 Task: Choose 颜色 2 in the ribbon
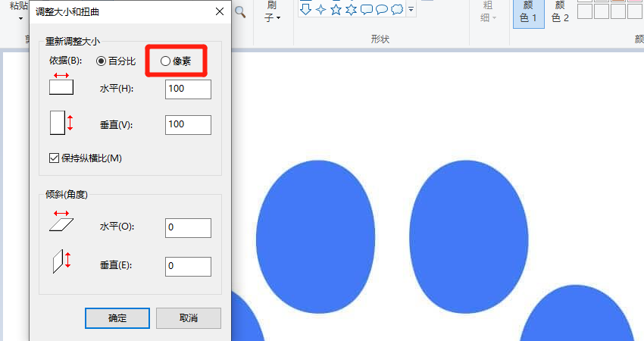(560, 12)
